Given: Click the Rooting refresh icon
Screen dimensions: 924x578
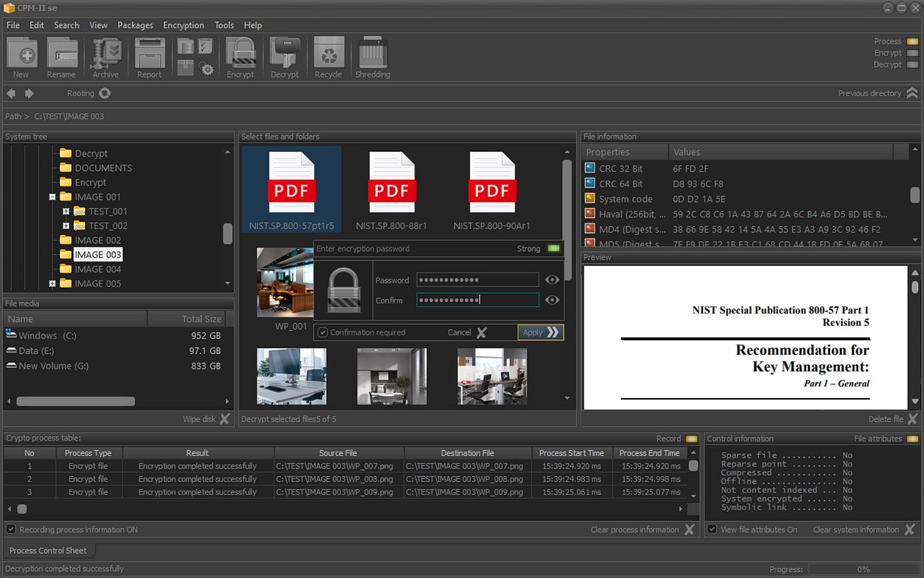Looking at the screenshot, I should pyautogui.click(x=103, y=93).
